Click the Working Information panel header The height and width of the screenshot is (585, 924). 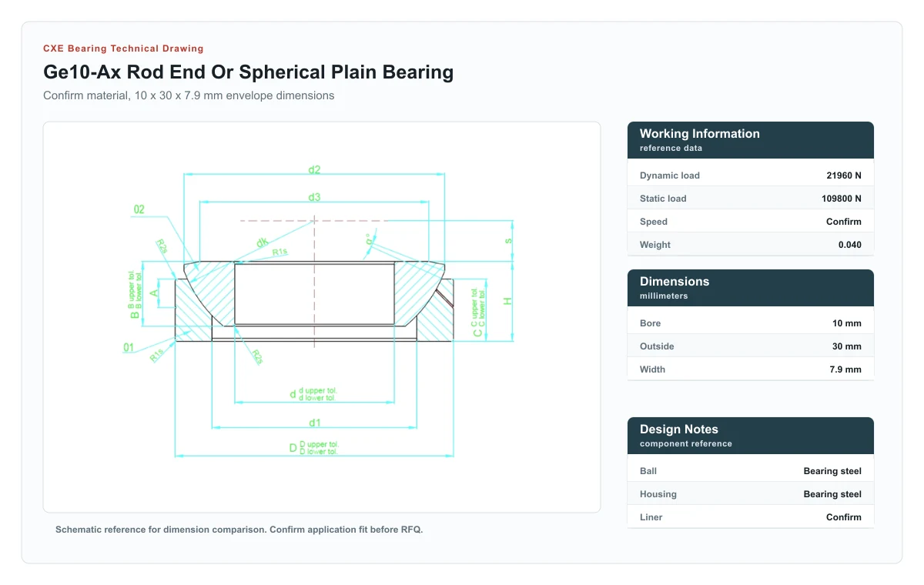point(751,140)
